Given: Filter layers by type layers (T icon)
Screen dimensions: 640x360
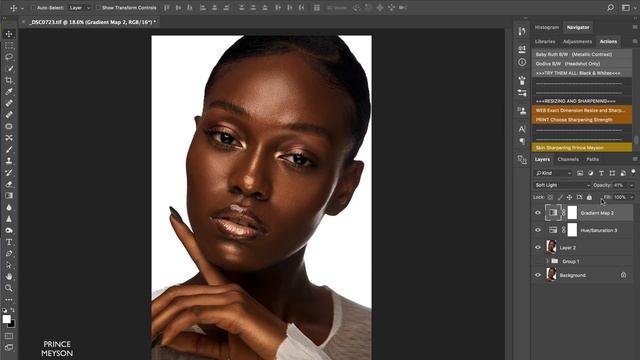Looking at the screenshot, I should (601, 173).
